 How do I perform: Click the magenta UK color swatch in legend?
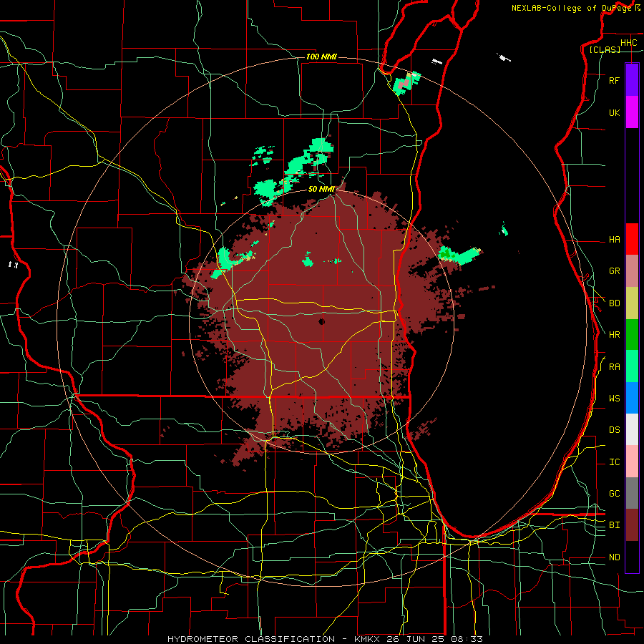632,112
